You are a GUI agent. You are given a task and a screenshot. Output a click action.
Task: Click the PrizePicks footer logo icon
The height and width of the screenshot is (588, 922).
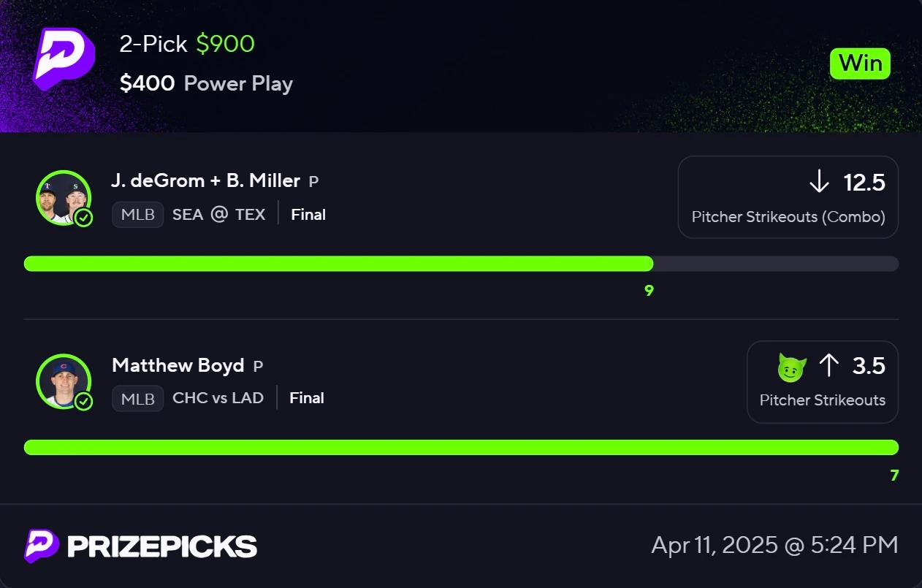[x=42, y=546]
